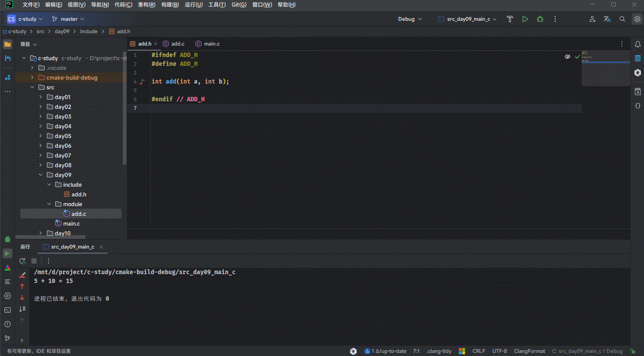
Task: Open the Database tool window
Action: tap(637, 58)
